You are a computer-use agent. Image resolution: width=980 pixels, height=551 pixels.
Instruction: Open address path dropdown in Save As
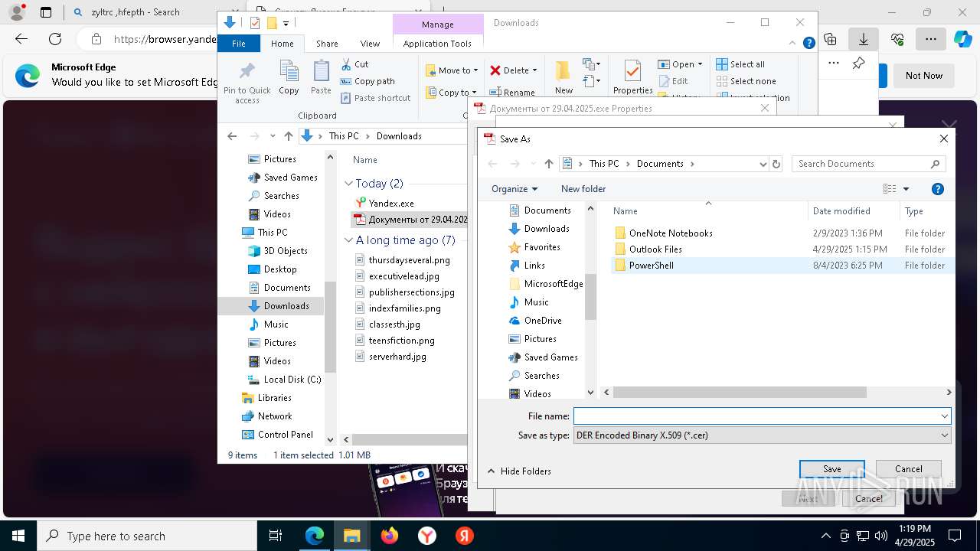point(763,164)
